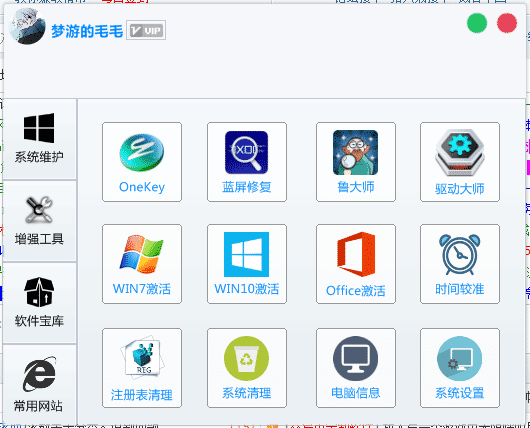Start WIN7激活 activation
Viewport: 530px width, 428px height.
[142, 264]
